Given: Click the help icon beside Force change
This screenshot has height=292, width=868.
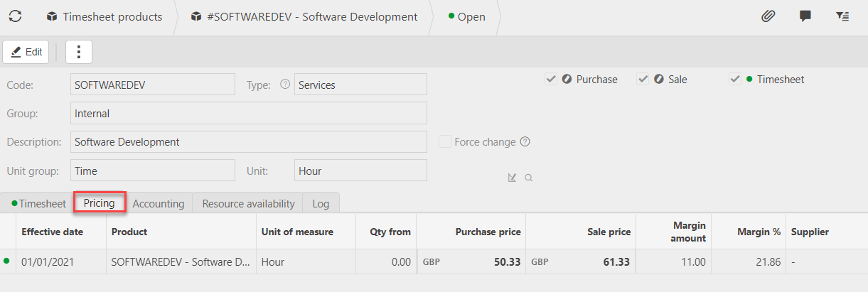Looking at the screenshot, I should [525, 141].
